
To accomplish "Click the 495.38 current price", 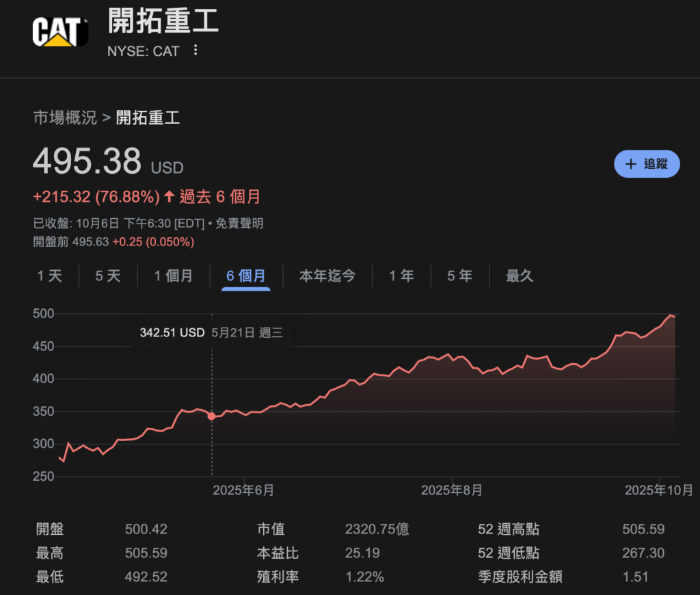I will tap(87, 161).
